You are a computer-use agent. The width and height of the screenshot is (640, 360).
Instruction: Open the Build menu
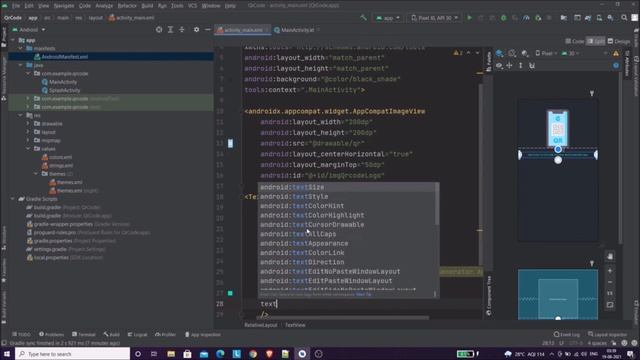point(147,6)
